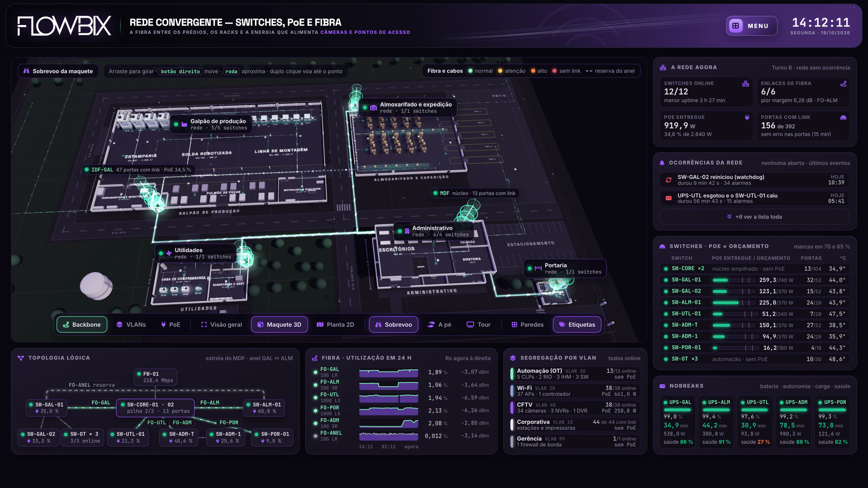
Task: Switch to the VLANs layer tab
Action: [131, 325]
